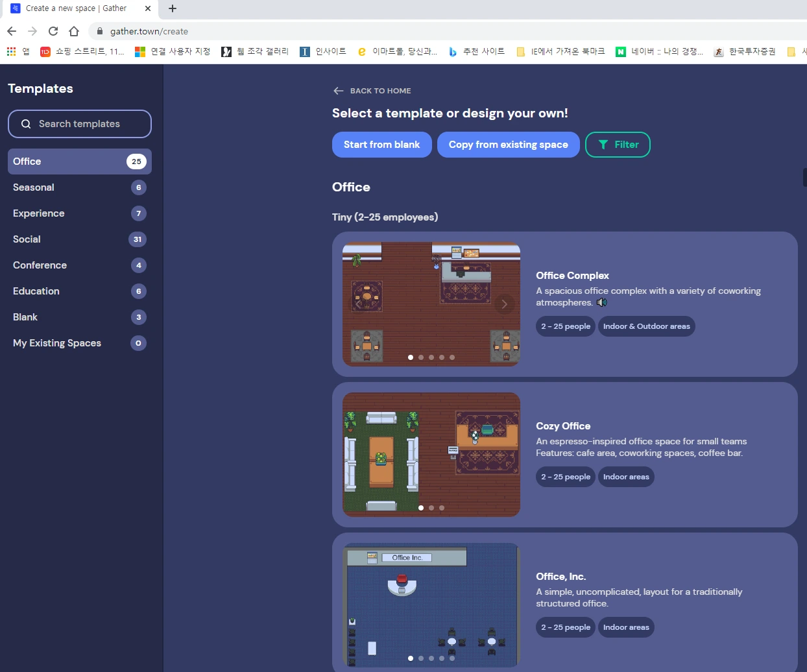This screenshot has height=672, width=807.
Task: Click the back arrow beside BACK TO HOME
Action: 338,91
